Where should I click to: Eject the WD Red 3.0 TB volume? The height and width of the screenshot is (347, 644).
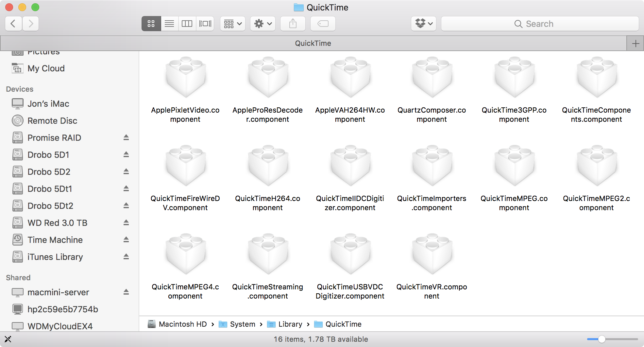coord(126,223)
